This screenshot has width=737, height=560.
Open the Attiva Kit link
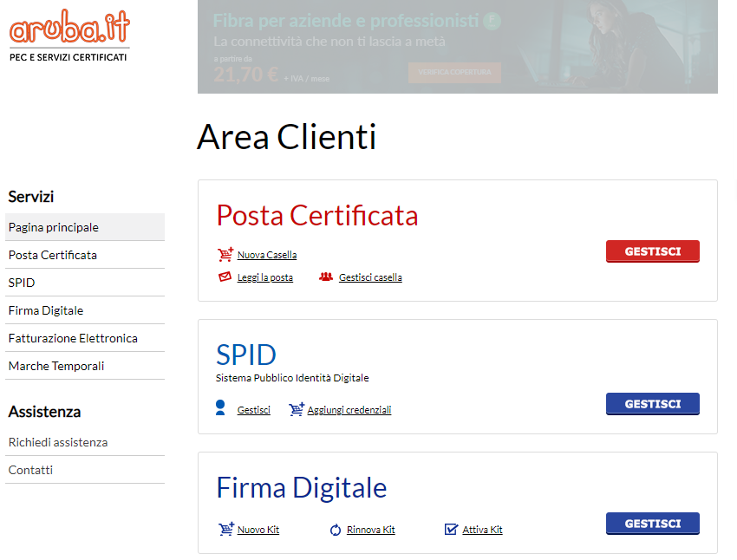(482, 530)
